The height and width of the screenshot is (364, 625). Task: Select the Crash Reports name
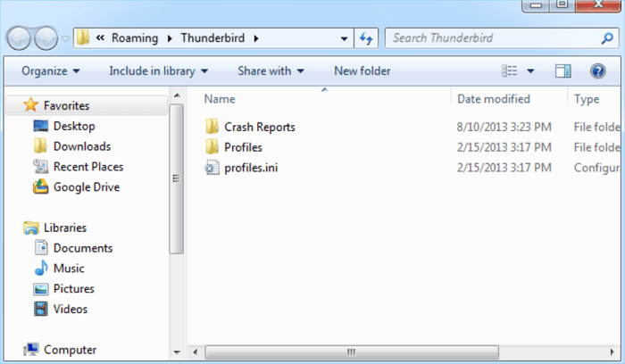[x=260, y=127]
